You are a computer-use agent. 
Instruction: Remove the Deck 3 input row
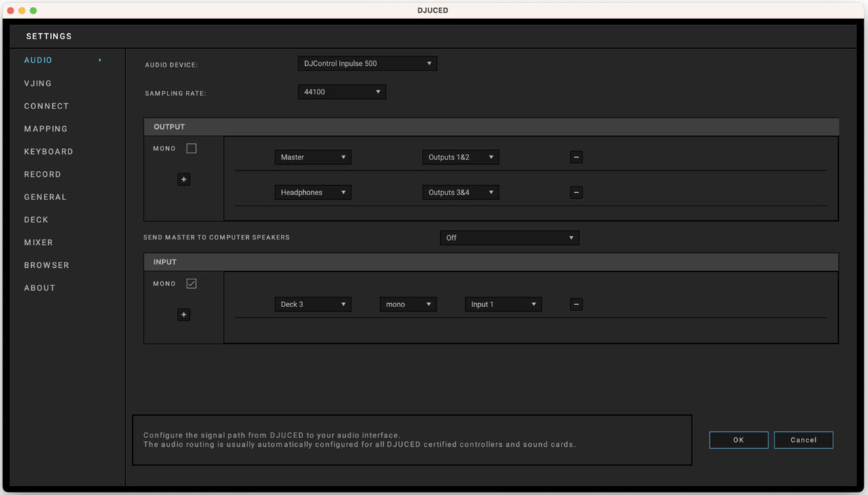pos(576,304)
